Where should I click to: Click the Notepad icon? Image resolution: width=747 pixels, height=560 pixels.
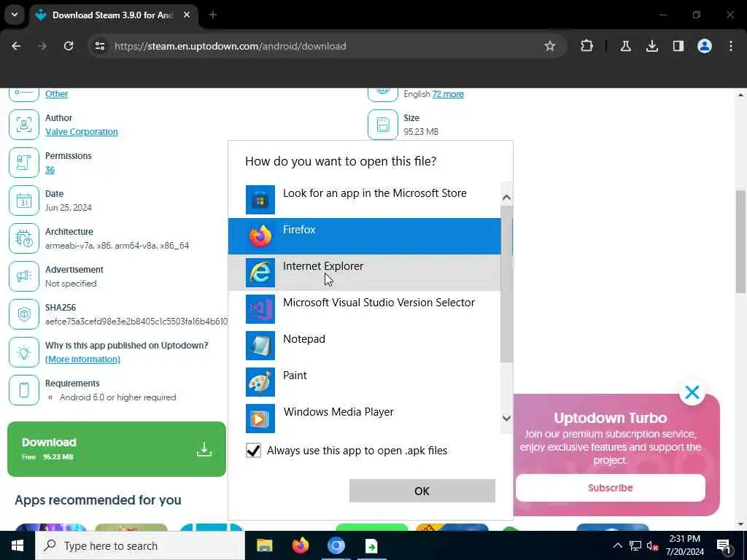coord(260,345)
